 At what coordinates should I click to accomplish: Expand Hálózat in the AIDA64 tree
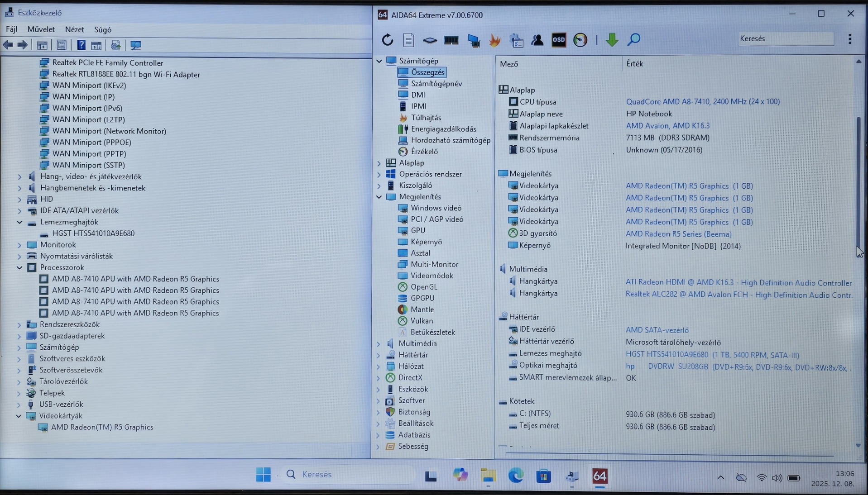click(x=379, y=366)
